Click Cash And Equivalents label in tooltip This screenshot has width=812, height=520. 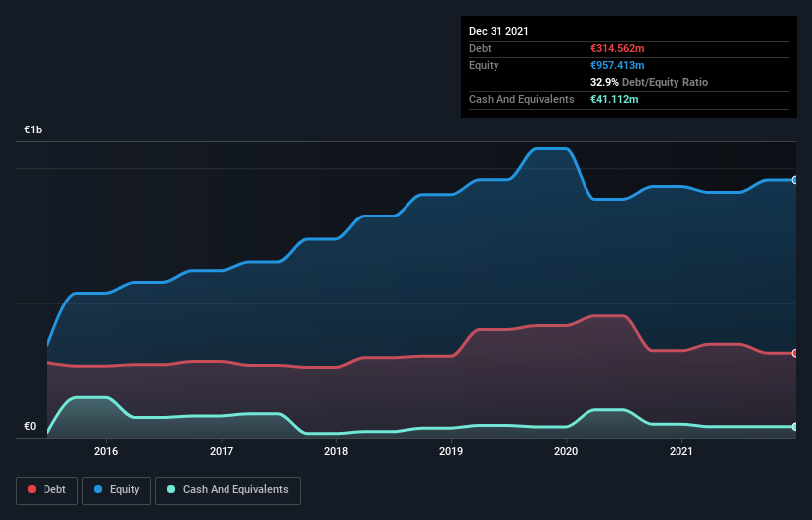tap(521, 99)
